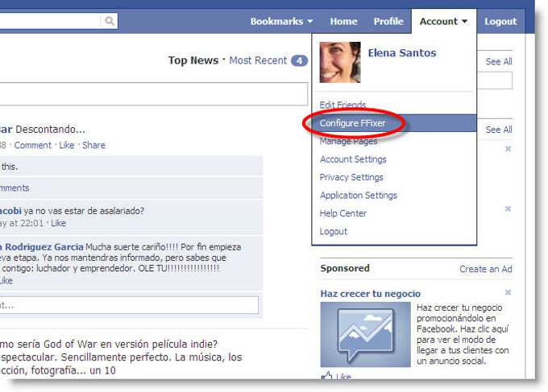Share the Descontando post
Screen dimensions: 548x392
point(93,145)
